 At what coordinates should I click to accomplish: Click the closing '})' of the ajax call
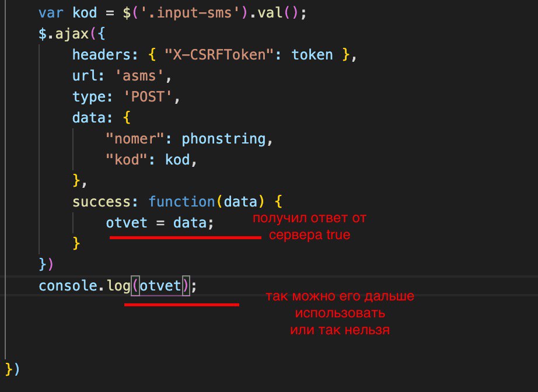46,265
